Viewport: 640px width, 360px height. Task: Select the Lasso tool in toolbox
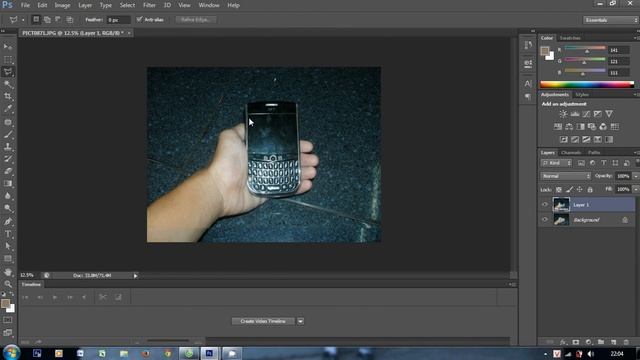point(8,72)
